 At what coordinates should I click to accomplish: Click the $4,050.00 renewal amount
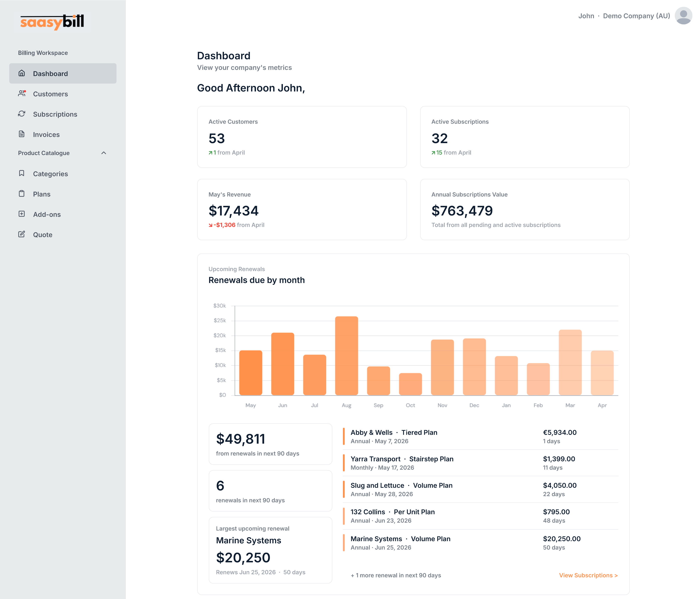click(560, 486)
